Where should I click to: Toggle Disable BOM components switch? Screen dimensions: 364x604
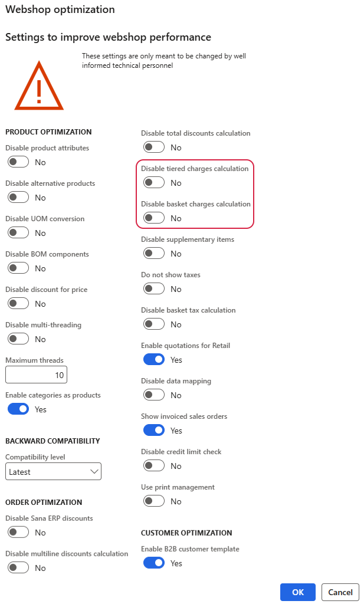coord(18,268)
